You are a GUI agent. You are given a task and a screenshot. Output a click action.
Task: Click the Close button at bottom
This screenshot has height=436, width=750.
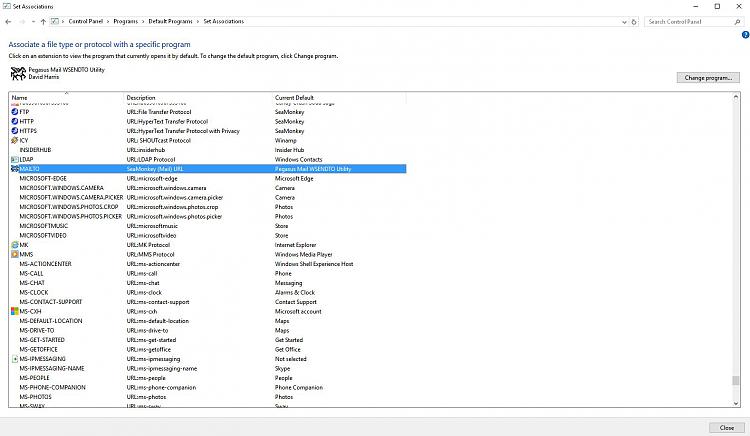(727, 428)
